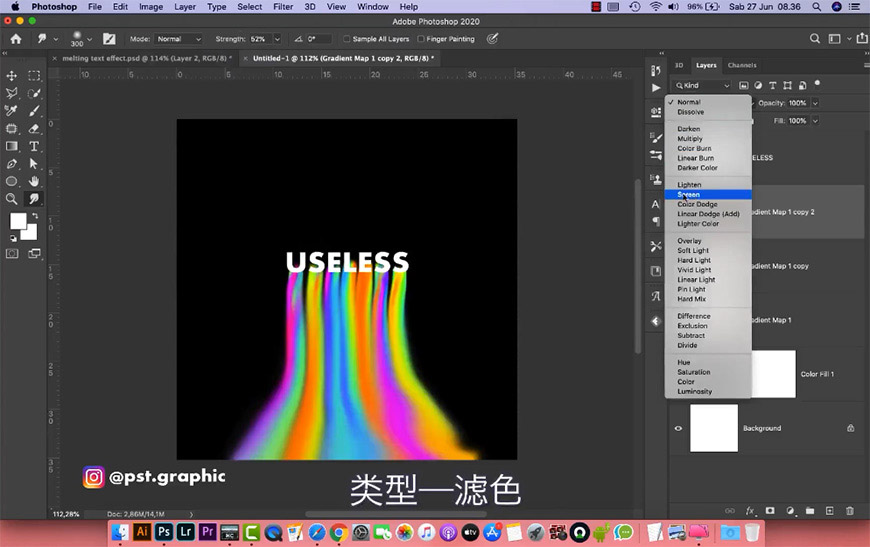This screenshot has width=870, height=547.
Task: Open the Character panel icon
Action: [656, 204]
